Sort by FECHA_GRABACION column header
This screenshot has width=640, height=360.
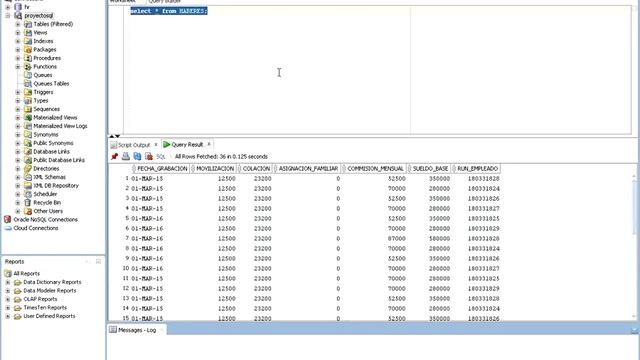(162, 169)
